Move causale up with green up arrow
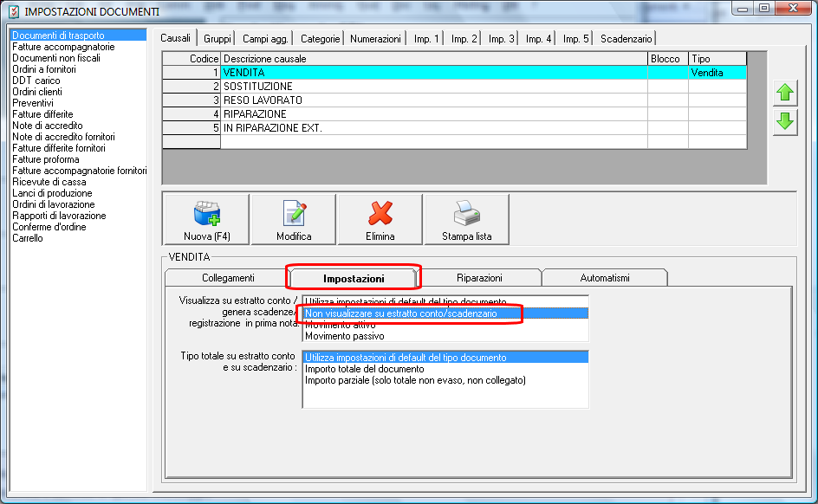Image resolution: width=818 pixels, height=504 pixels. tap(785, 94)
